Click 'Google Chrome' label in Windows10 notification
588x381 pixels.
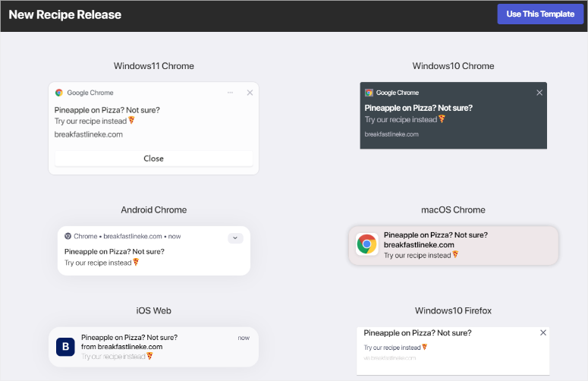(398, 93)
